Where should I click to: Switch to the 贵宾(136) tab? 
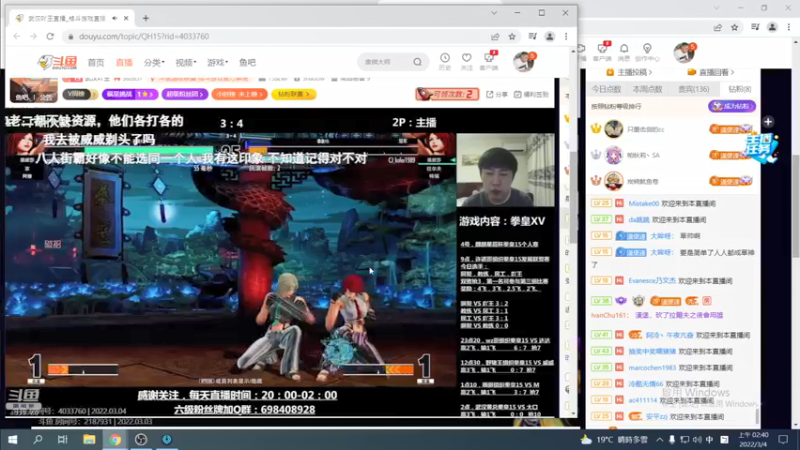pyautogui.click(x=693, y=89)
